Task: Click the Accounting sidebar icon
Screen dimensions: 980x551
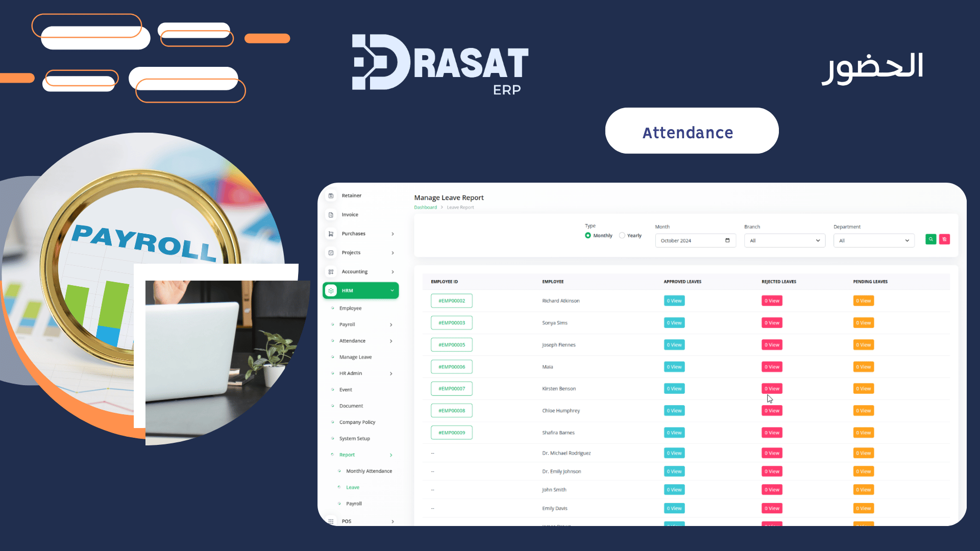Action: pos(331,272)
